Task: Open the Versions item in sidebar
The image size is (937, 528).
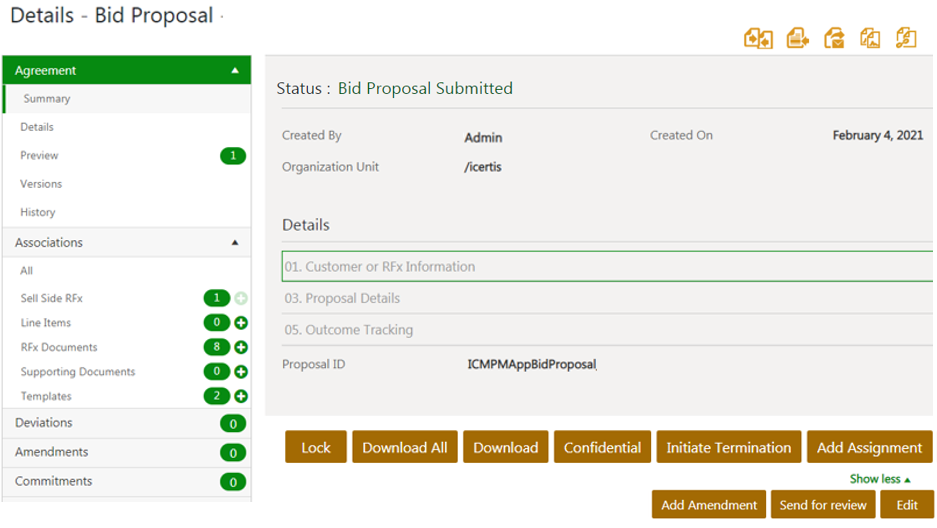Action: (x=41, y=184)
